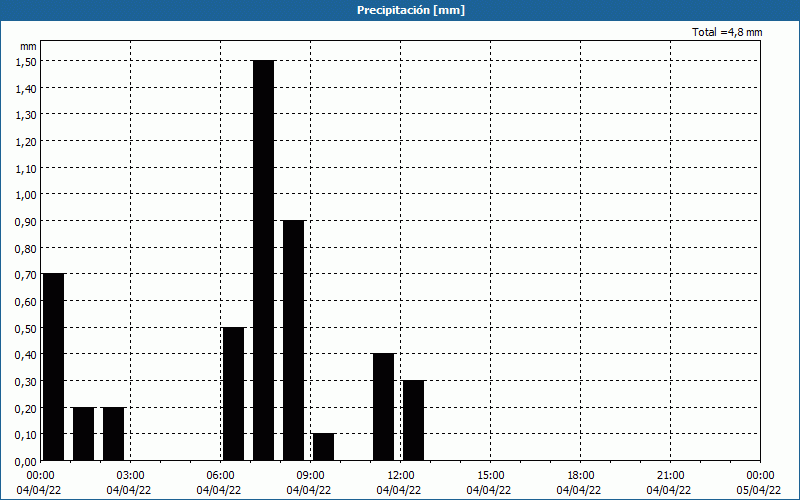Click the y-axis value 1,10
The image size is (800, 500).
point(26,168)
